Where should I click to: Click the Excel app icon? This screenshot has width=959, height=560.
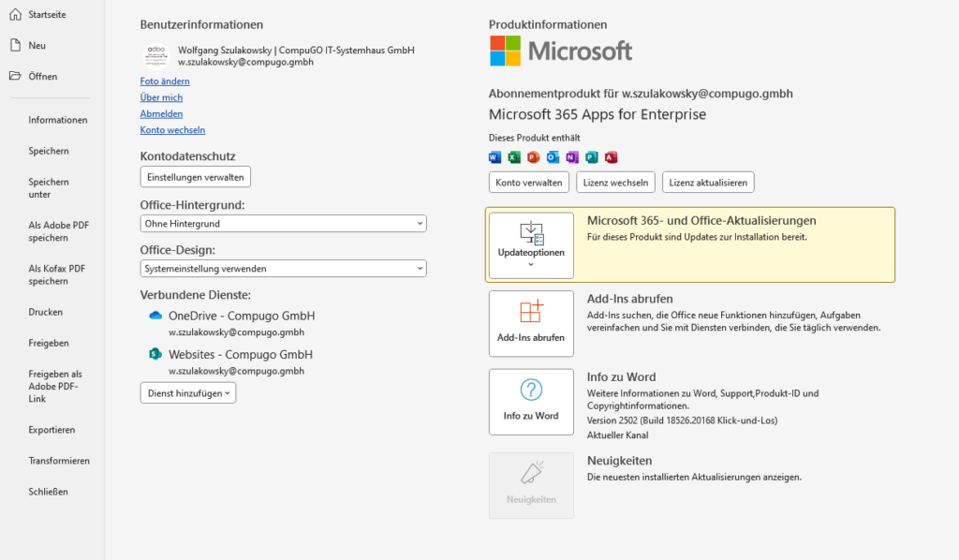point(514,157)
